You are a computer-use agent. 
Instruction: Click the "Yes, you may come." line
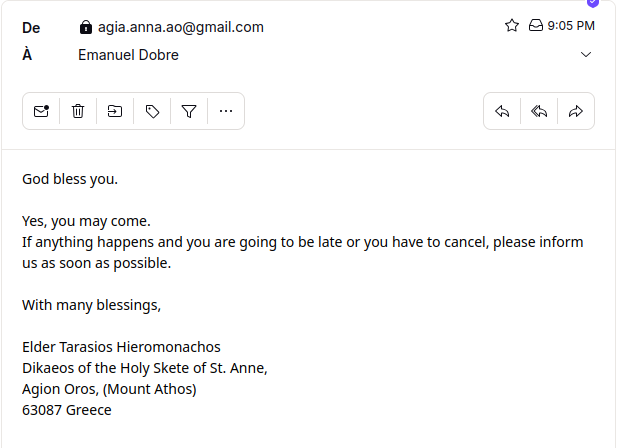point(86,221)
